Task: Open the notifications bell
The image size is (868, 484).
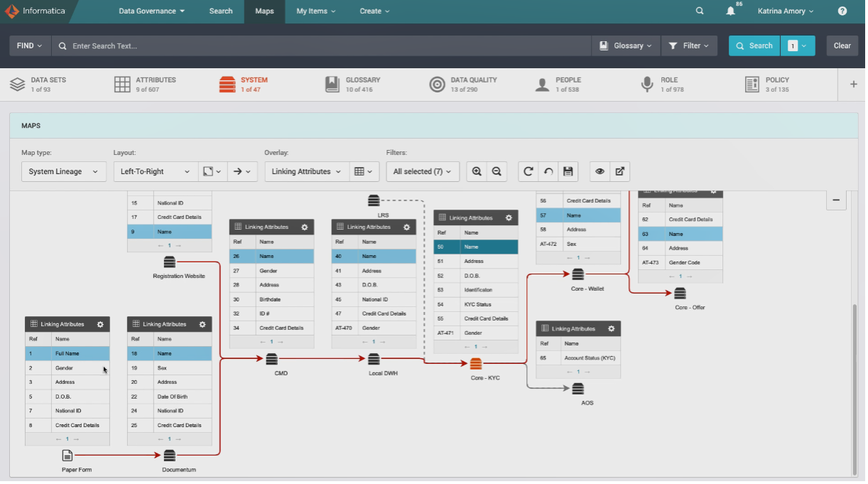Action: [730, 11]
